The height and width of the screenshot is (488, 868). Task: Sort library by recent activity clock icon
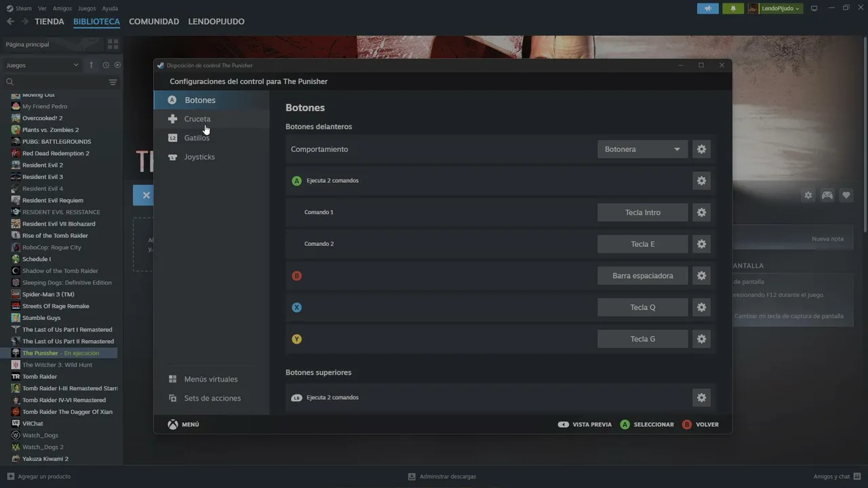(x=106, y=65)
